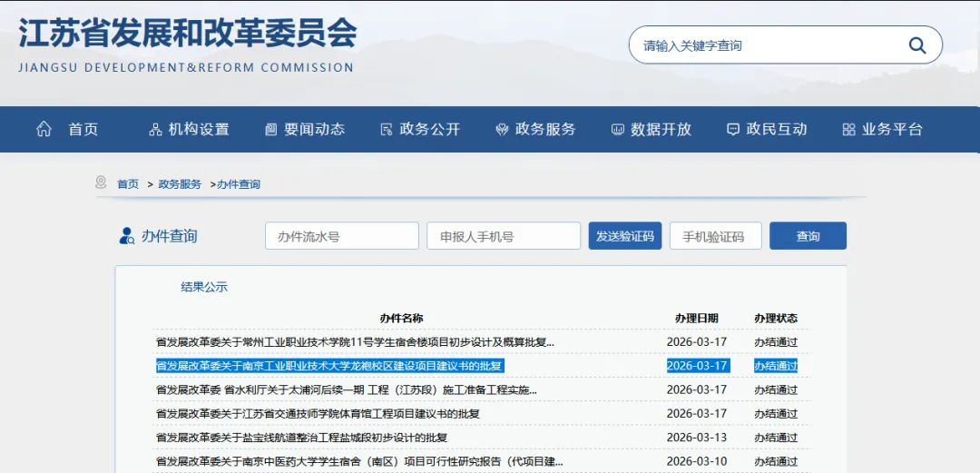Click the 2026-03-13 date cell

(x=697, y=438)
